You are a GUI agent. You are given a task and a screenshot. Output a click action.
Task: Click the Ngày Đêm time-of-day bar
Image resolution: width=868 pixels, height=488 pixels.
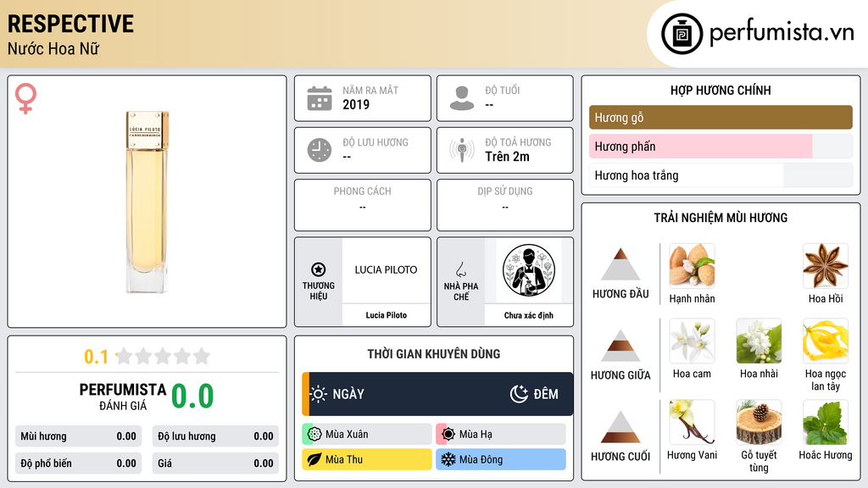tap(437, 394)
